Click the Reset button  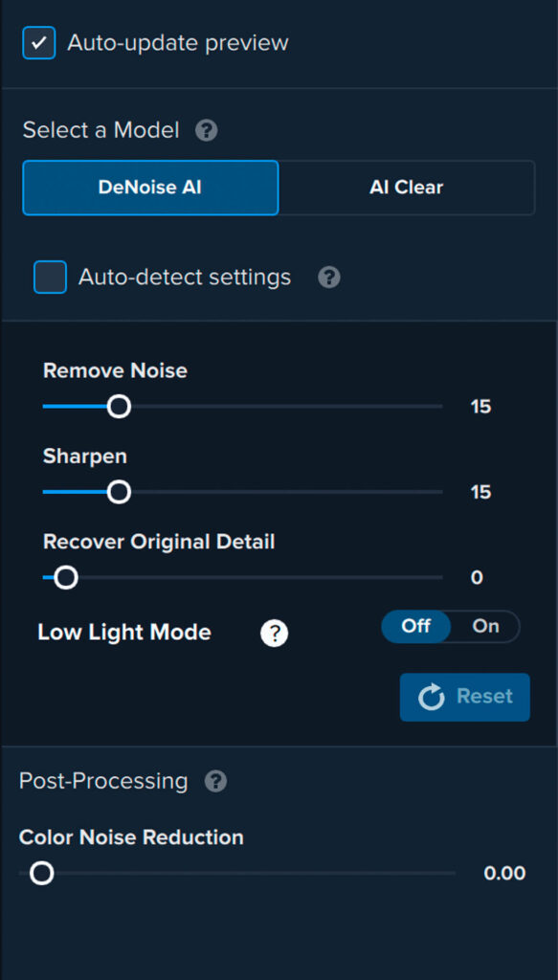[465, 697]
